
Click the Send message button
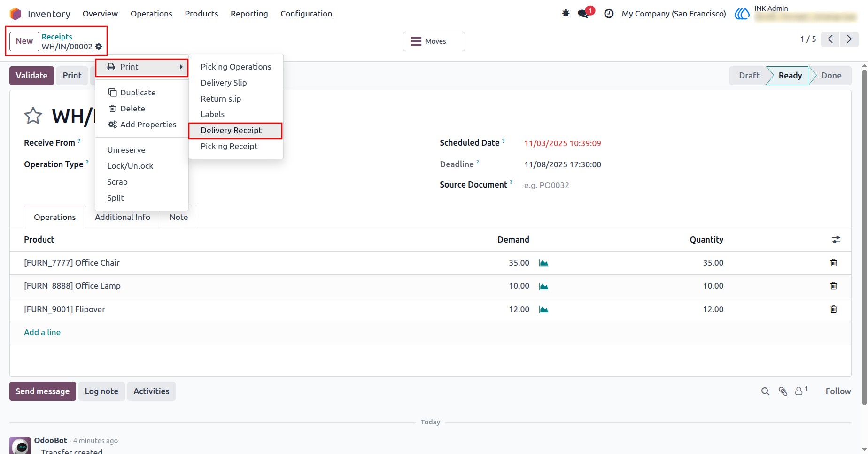pos(43,391)
